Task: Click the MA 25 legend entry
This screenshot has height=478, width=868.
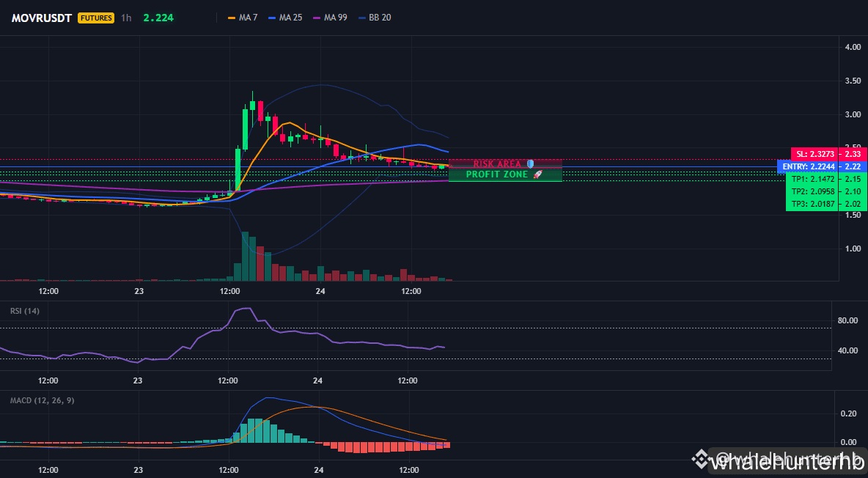Action: 285,18
